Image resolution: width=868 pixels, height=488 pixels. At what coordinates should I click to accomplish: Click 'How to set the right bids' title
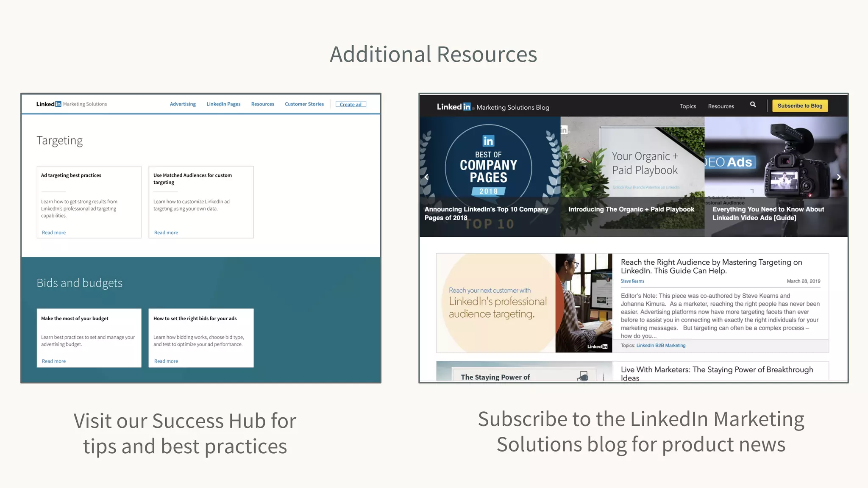point(195,319)
